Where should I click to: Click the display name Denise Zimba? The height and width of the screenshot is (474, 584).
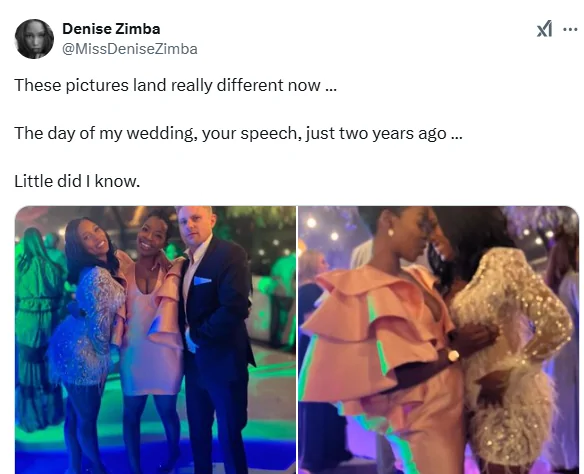pos(111,29)
